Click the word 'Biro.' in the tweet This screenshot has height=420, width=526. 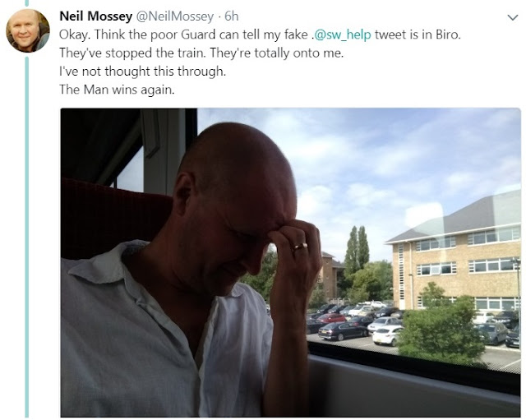(x=449, y=35)
